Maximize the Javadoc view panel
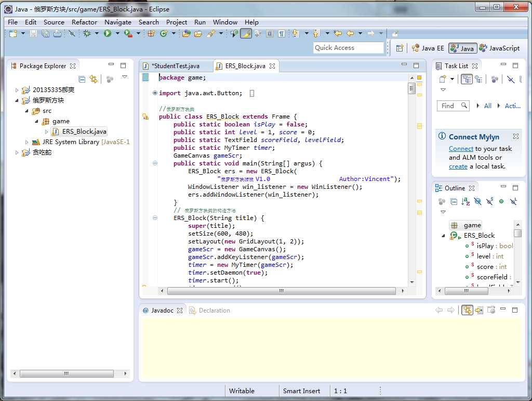The image size is (532, 401). coord(515,309)
